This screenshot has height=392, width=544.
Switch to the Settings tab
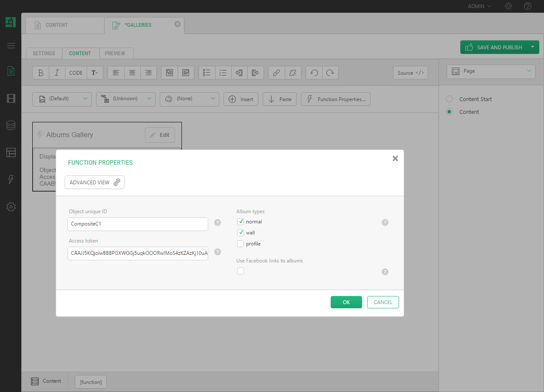click(44, 54)
